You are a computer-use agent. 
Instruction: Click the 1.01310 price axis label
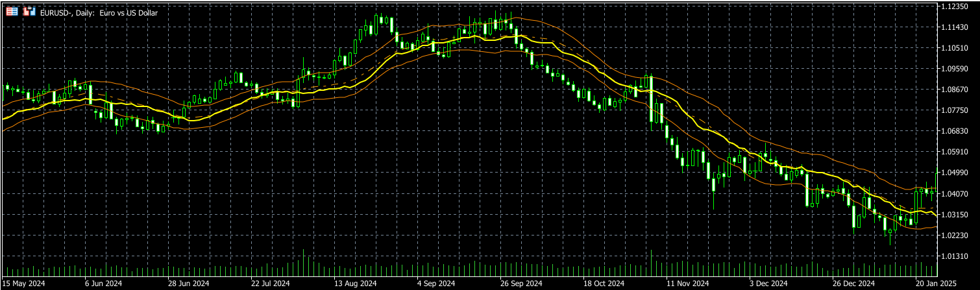click(958, 257)
